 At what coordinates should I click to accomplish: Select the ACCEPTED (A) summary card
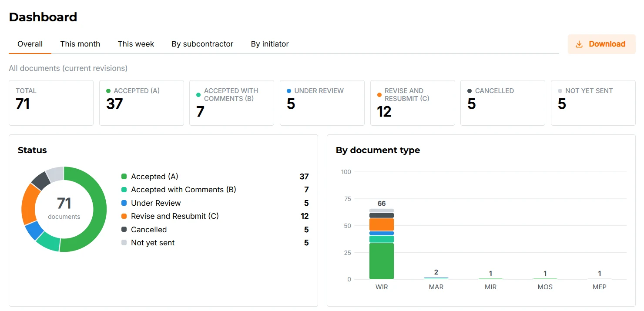141,103
